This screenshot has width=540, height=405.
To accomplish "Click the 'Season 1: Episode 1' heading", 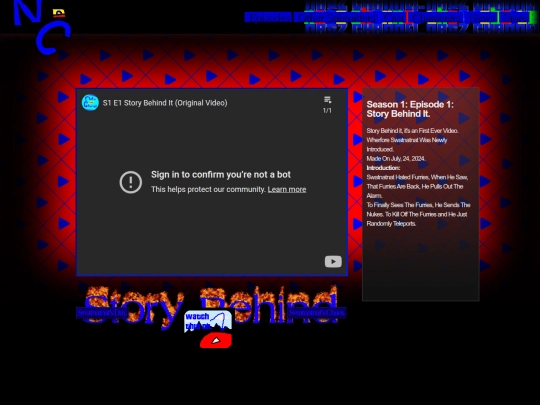I will [x=410, y=109].
